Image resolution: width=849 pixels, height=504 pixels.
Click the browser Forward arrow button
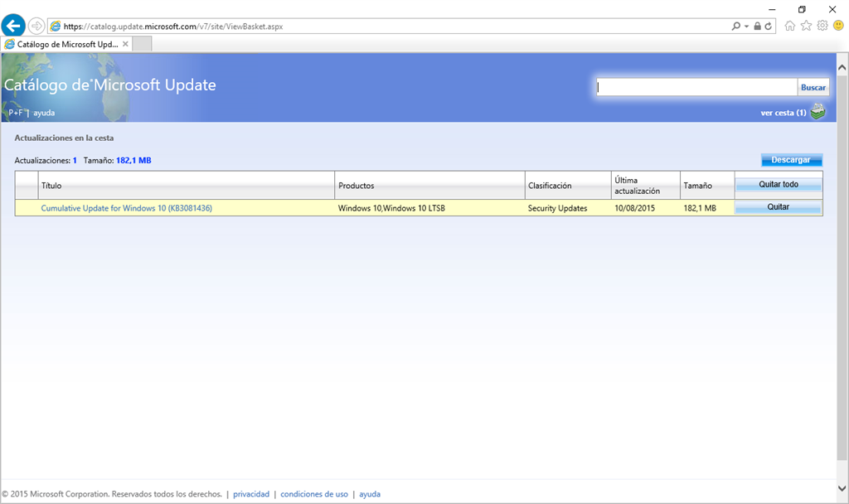tap(36, 26)
